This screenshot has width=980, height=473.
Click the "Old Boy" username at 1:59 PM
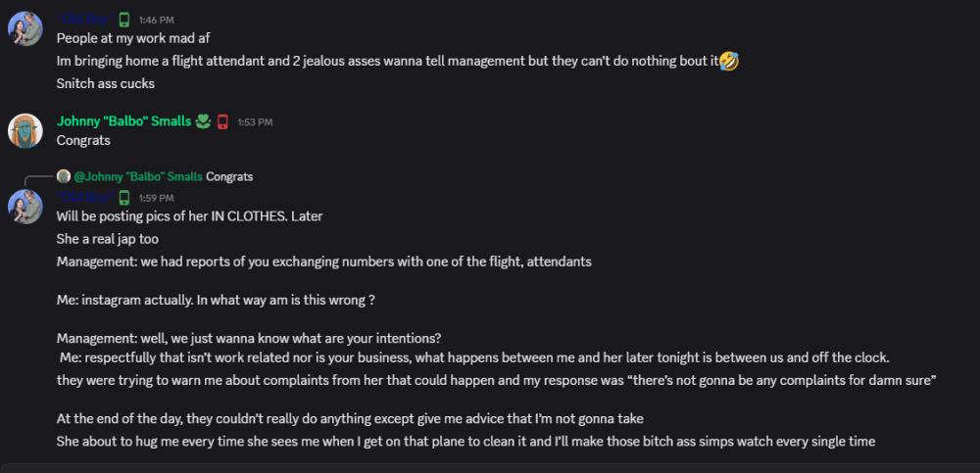83,197
